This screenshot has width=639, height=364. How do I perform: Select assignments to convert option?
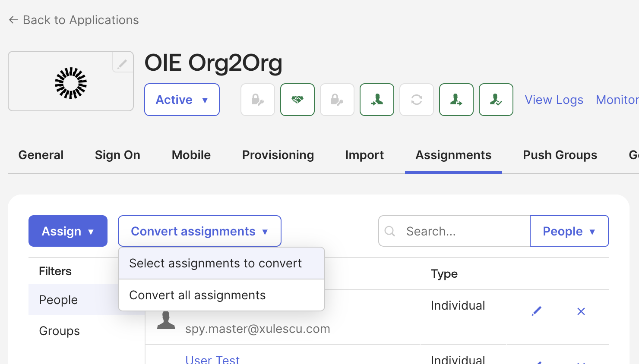(x=215, y=263)
